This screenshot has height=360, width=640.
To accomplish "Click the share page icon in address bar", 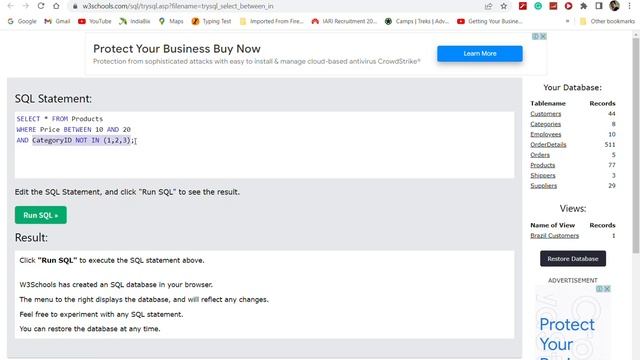I will [x=488, y=6].
